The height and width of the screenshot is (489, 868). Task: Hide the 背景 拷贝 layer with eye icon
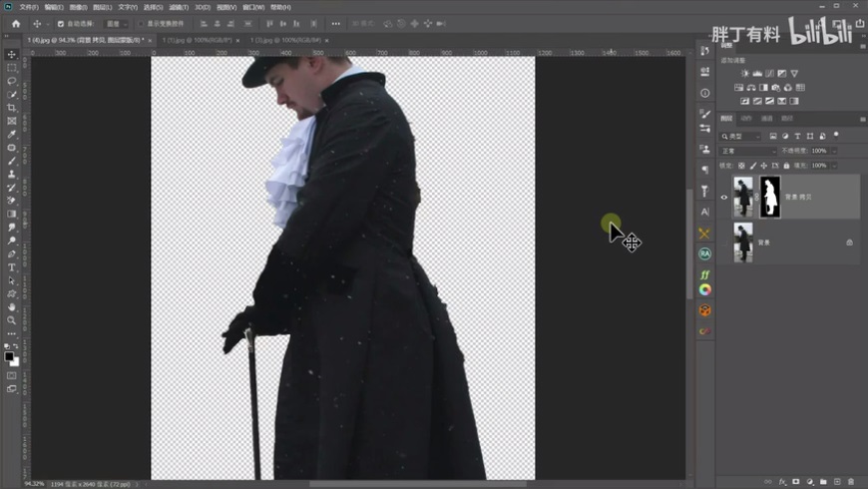(724, 198)
